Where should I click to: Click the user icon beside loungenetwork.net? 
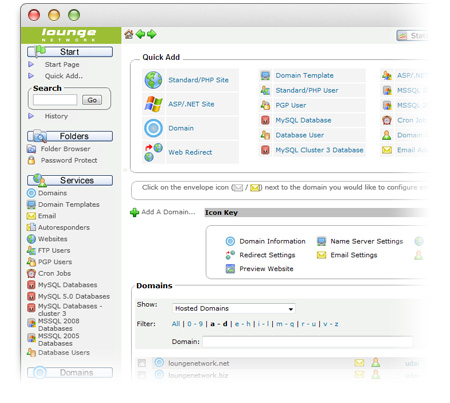click(376, 362)
